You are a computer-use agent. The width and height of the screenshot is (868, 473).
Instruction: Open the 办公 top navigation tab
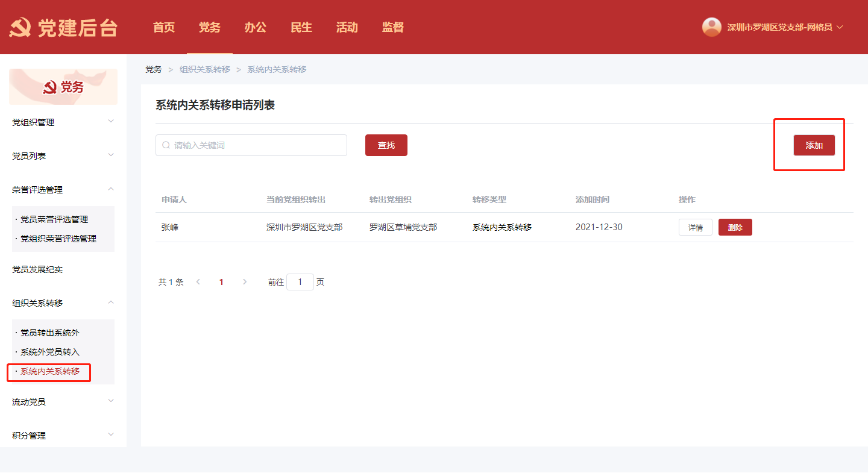coord(255,28)
